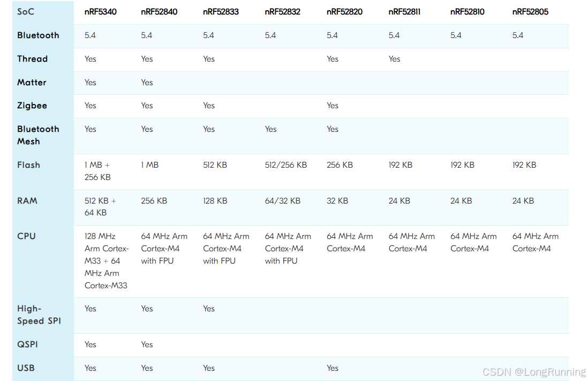The width and height of the screenshot is (588, 381).
Task: Click QSPI 'Yes' for nRF5340
Action: coord(91,345)
